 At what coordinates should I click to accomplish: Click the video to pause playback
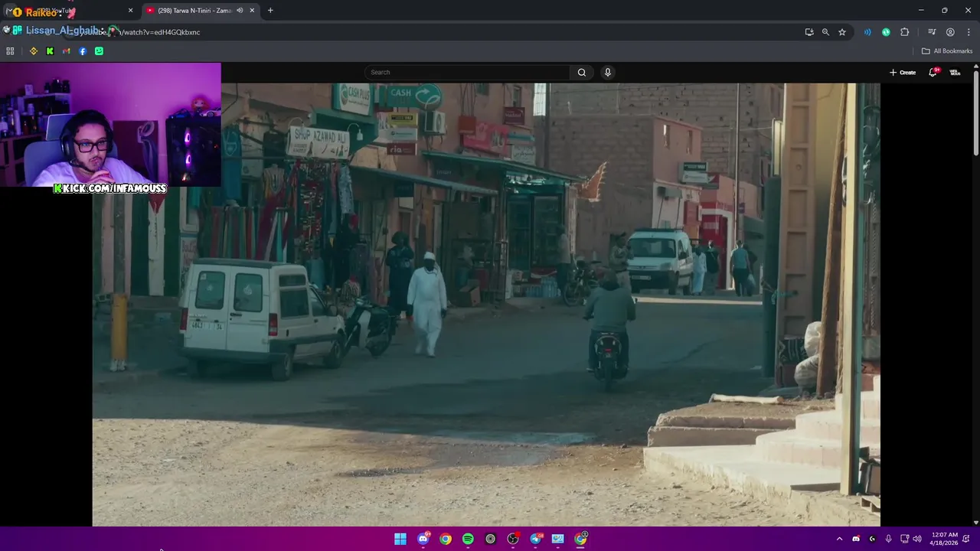click(486, 305)
